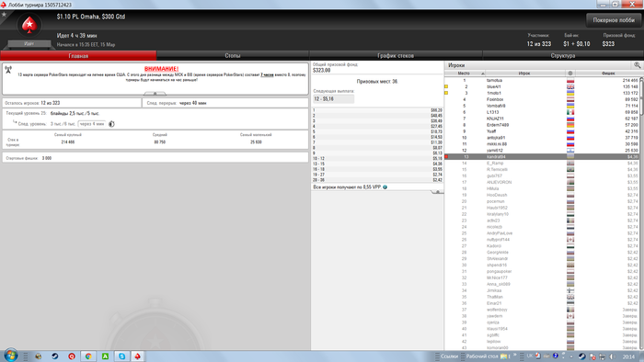Viewport: 644px width, 362px height.
Task: Open Рабочий стол toolbar in taskbar
Action: point(482,356)
